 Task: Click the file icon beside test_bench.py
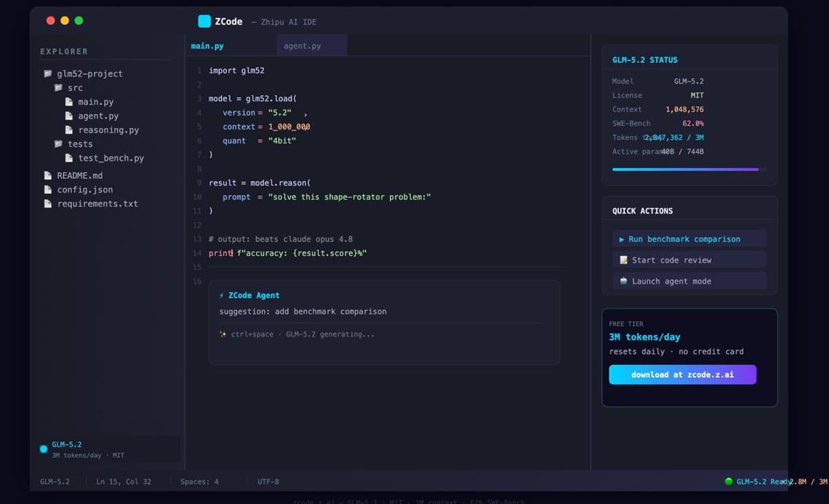click(68, 158)
